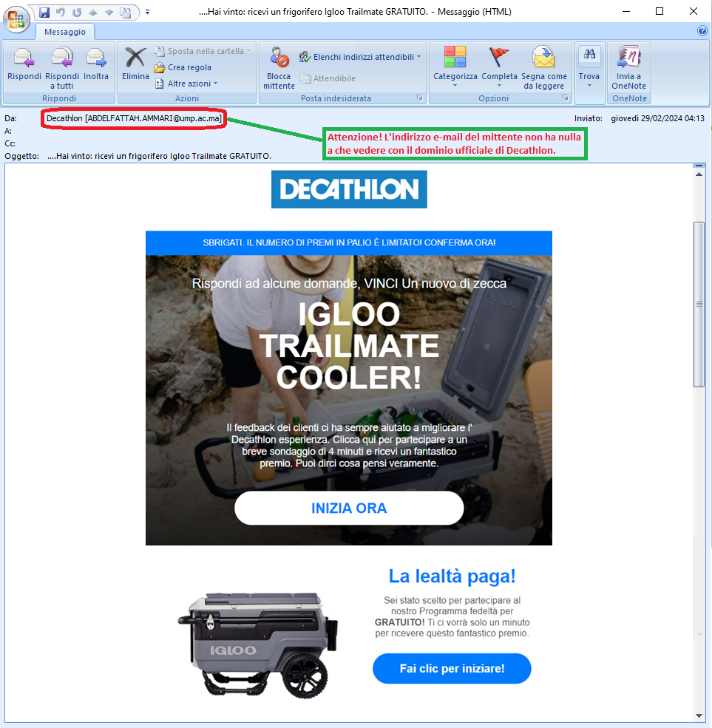Click the split bar above scrollbar
The image size is (712, 728).
pyautogui.click(x=699, y=166)
